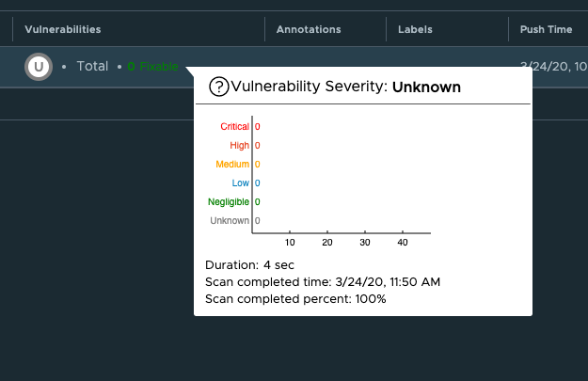The width and height of the screenshot is (588, 381).
Task: Click the Low label in chart
Action: [x=241, y=183]
